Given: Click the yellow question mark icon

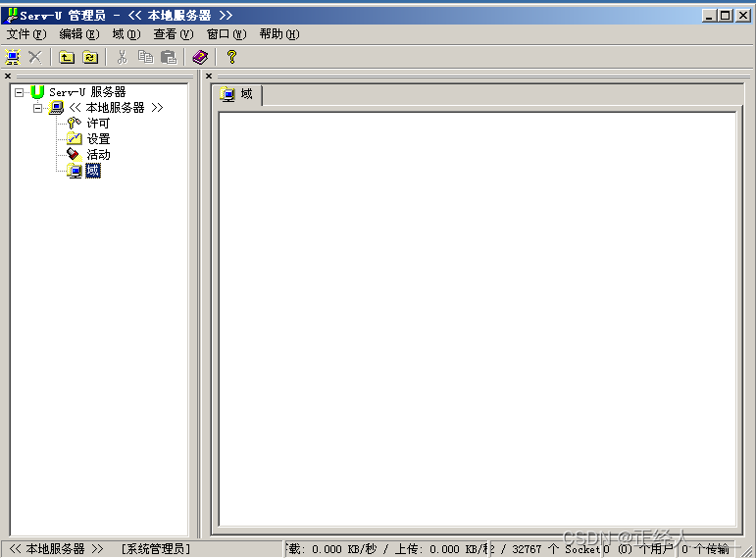Looking at the screenshot, I should (x=232, y=57).
